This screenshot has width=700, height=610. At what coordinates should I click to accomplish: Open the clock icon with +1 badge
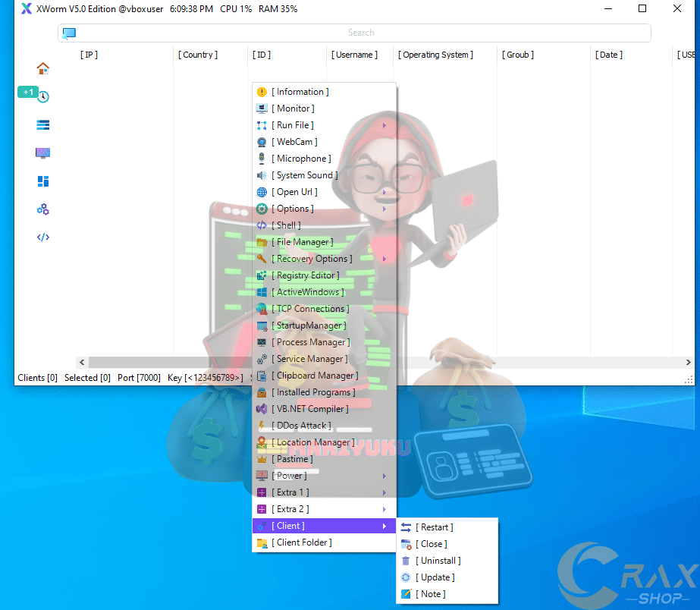point(43,96)
